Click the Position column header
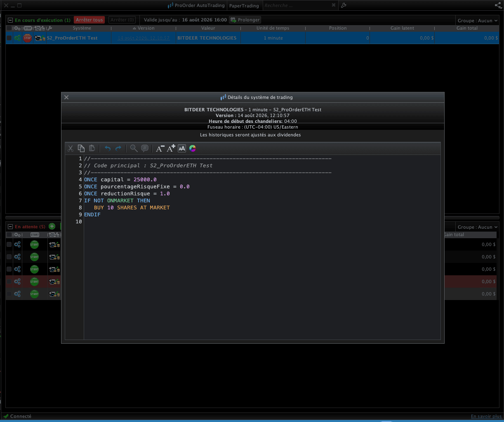This screenshot has height=422, width=504. 338,28
